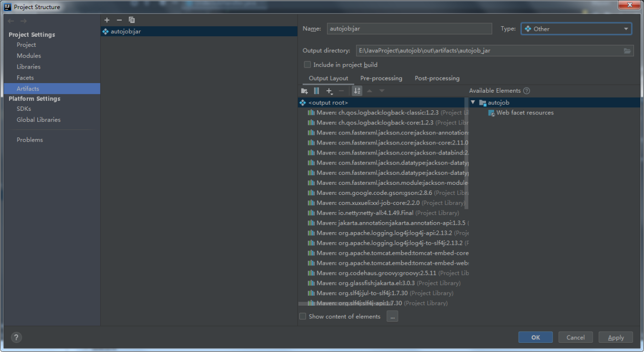The width and height of the screenshot is (644, 352).
Task: Select Maven logback-core:1.2.3 library row
Action: (x=383, y=123)
